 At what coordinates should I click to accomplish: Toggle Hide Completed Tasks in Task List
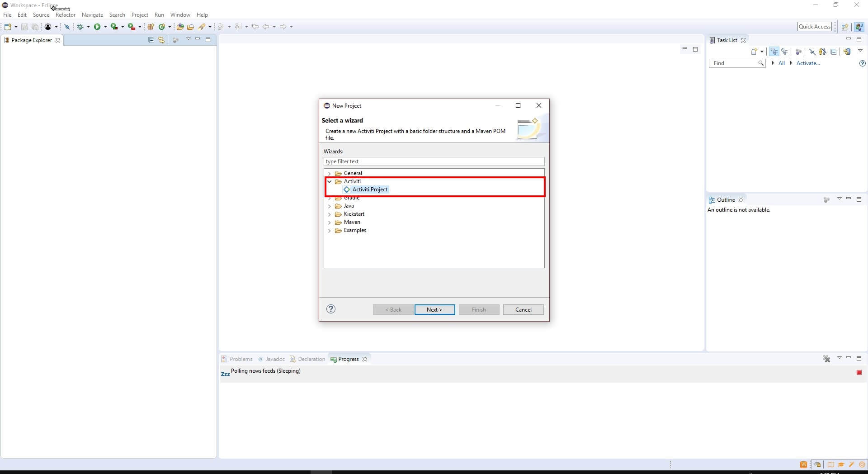click(x=812, y=52)
